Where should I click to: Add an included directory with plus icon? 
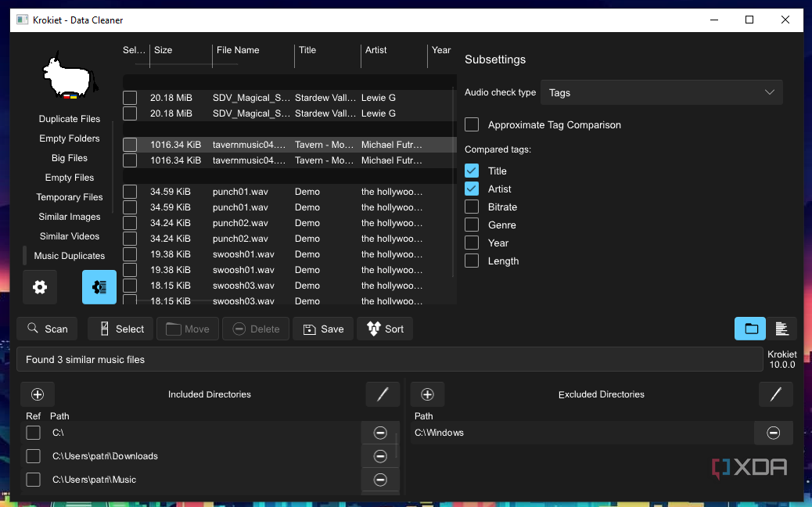[38, 394]
